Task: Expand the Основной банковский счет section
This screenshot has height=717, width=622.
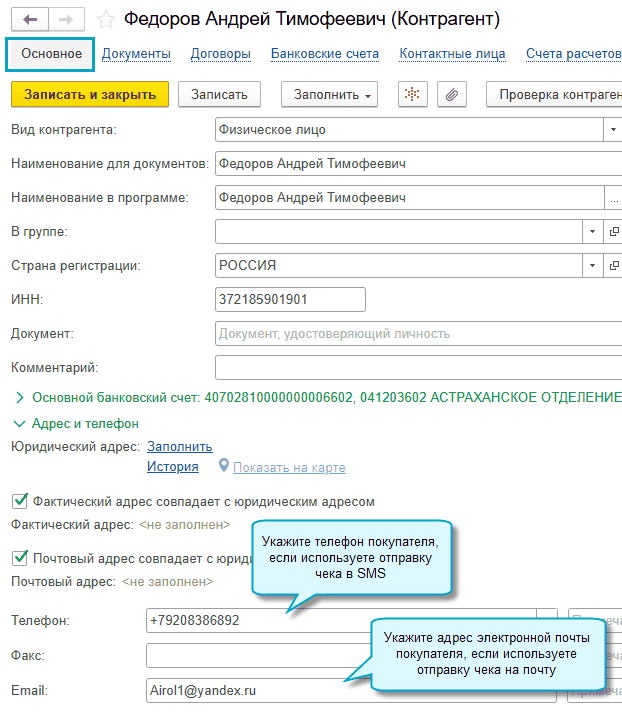Action: click(x=18, y=397)
